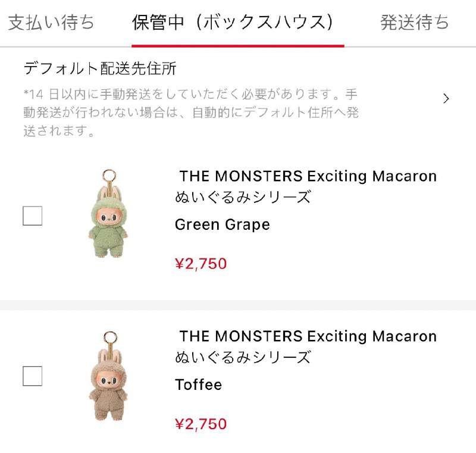The width and height of the screenshot is (476, 453).
Task: Click the Toffee item's THE MONSTERS title
Action: click(308, 336)
